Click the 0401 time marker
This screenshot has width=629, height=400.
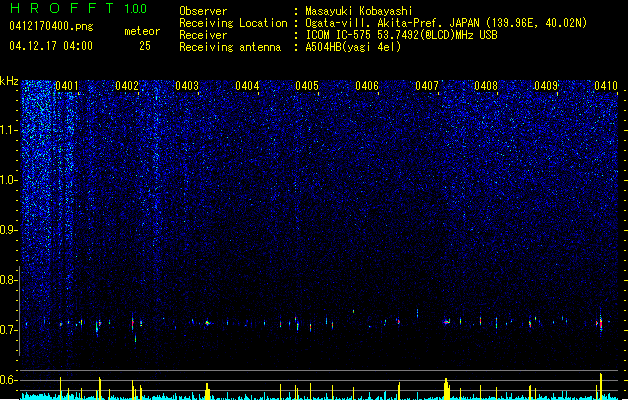click(x=67, y=86)
